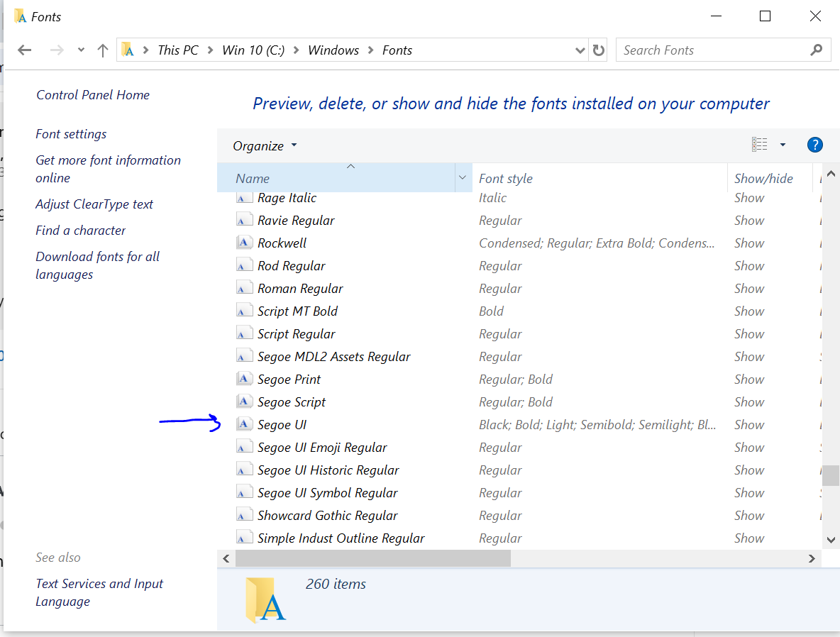This screenshot has height=637, width=840.
Task: Select the Segoe Script font icon
Action: tap(244, 401)
